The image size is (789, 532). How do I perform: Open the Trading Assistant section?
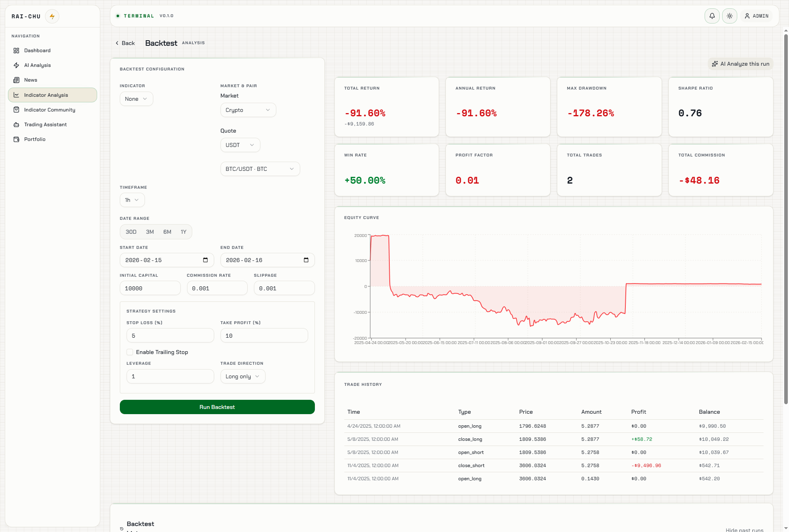pos(45,124)
